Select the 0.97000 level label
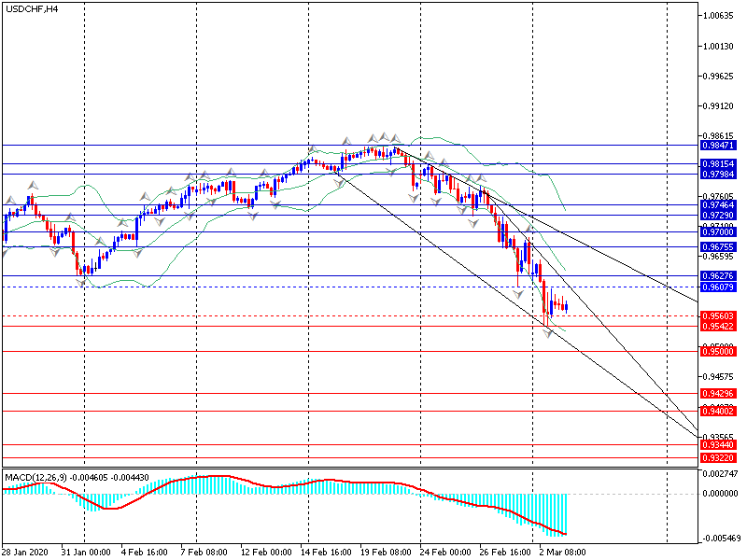The image size is (747, 560). (718, 231)
